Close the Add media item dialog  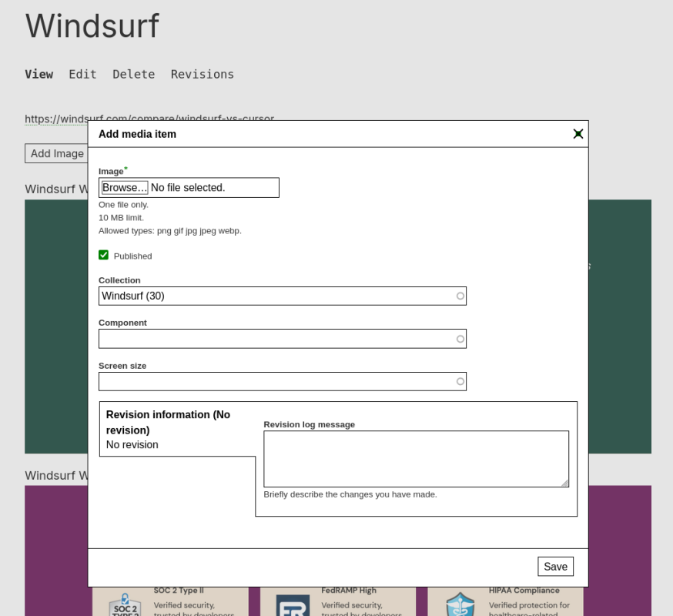pos(578,134)
